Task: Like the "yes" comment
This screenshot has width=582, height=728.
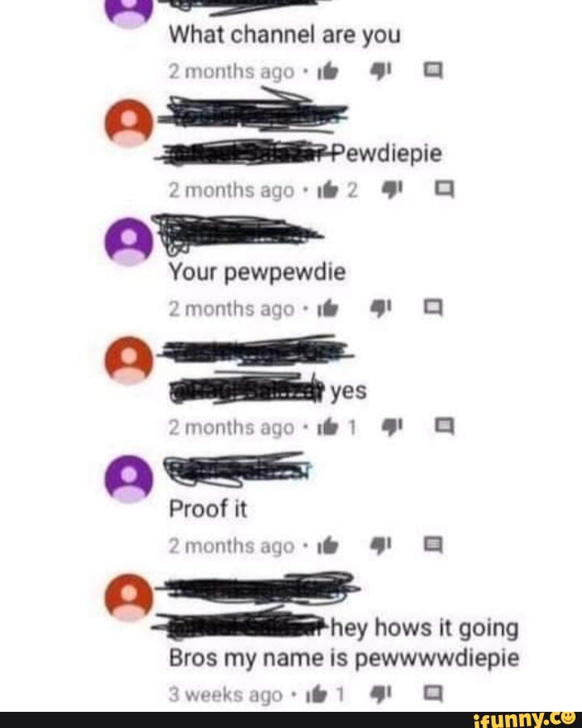Action: pos(327,426)
